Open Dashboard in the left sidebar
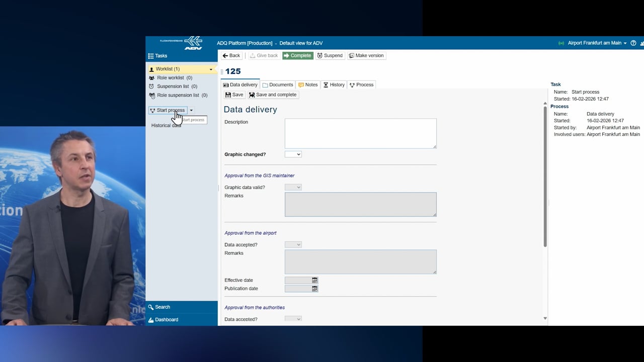 (x=167, y=320)
